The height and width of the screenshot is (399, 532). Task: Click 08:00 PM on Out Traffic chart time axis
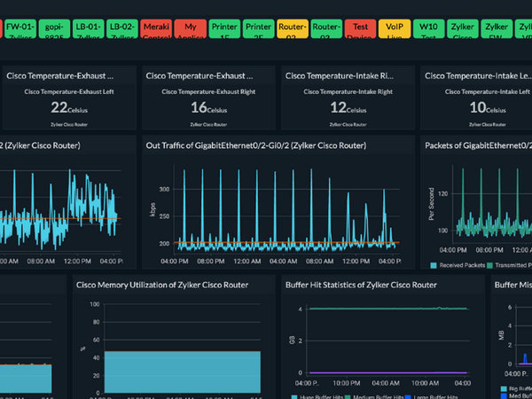tap(211, 262)
